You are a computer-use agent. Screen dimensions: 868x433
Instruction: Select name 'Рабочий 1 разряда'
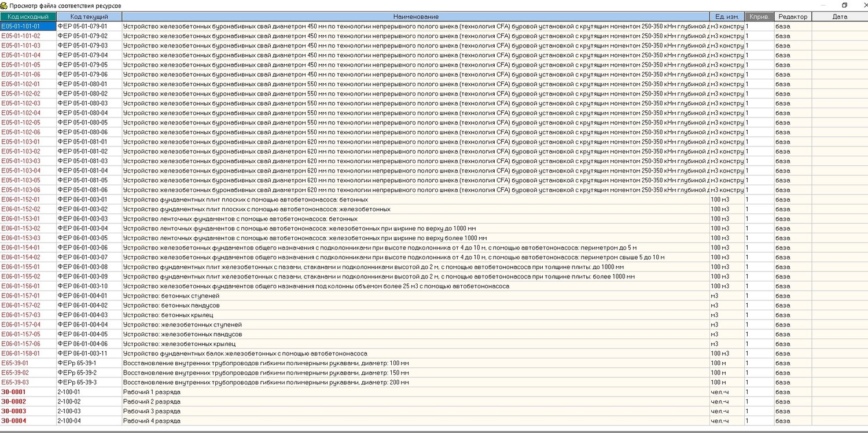tap(415, 392)
